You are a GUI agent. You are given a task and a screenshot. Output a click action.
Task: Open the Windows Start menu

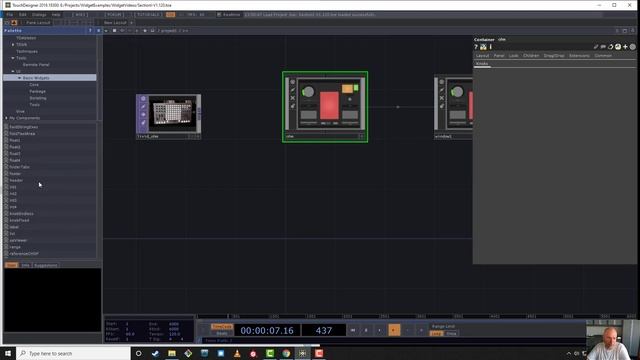tap(8, 353)
